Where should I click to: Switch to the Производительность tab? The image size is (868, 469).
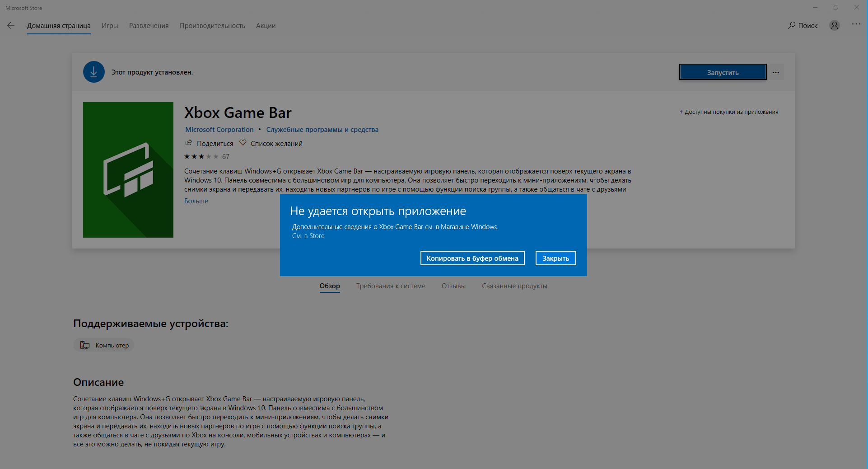click(212, 26)
